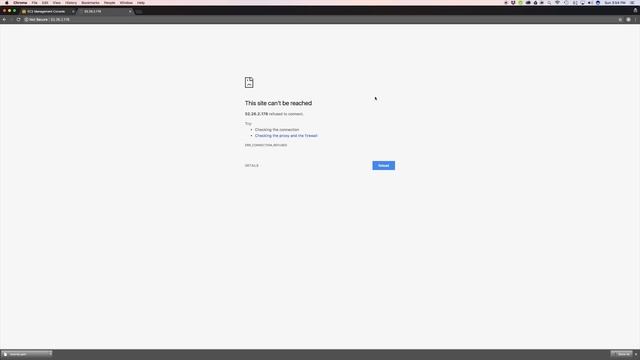Viewport: 640px width, 360px height.
Task: Click the blue Reload button
Action: pyautogui.click(x=383, y=165)
